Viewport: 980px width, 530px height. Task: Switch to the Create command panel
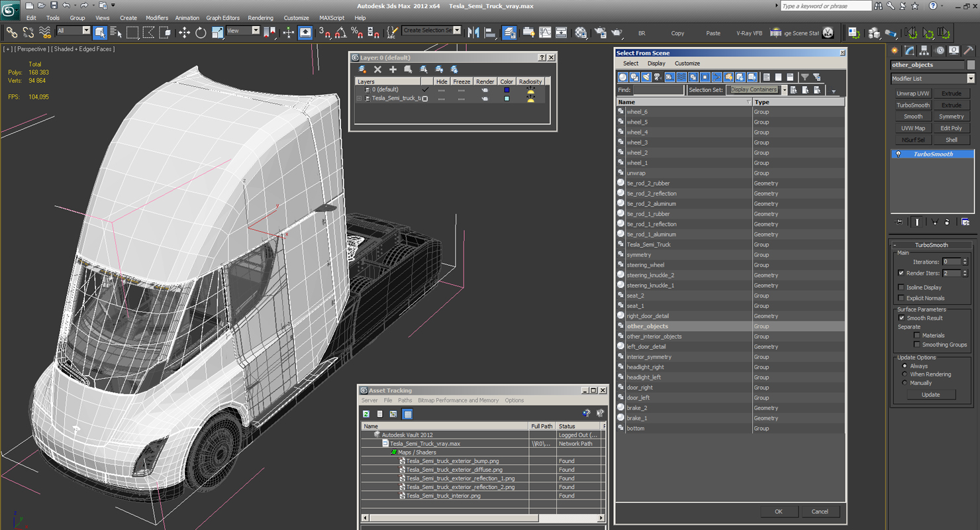895,50
